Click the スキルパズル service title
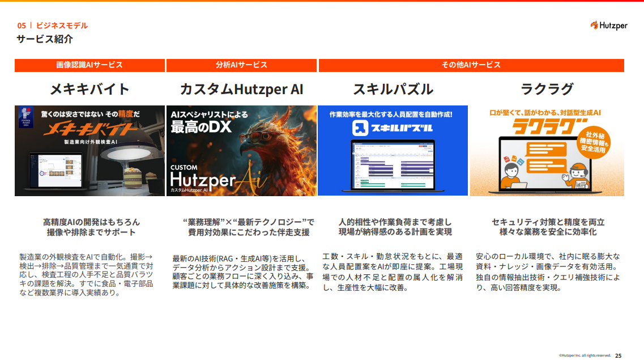The image size is (644, 360). click(x=393, y=89)
